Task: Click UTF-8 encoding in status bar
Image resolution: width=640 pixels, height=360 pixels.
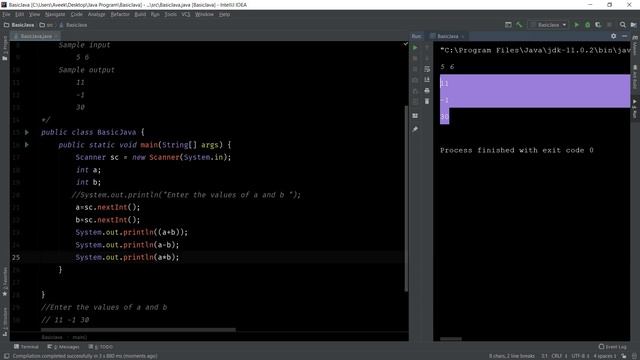Action: 580,356
